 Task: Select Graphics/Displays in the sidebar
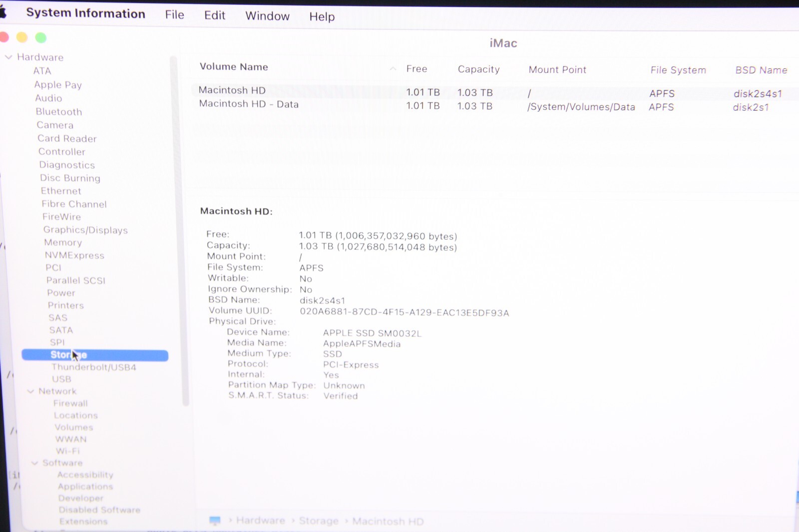pos(85,230)
